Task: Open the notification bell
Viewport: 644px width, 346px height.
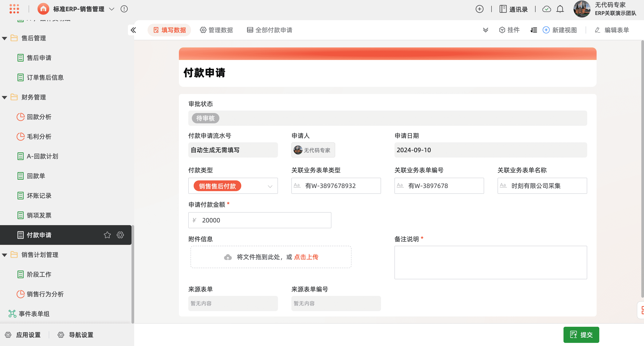Action: coord(560,9)
